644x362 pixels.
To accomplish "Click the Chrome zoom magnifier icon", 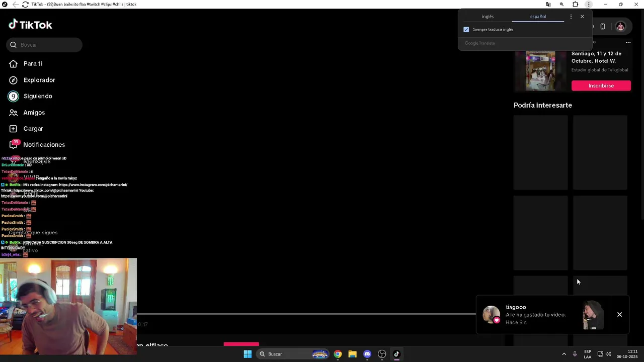I will click(x=562, y=5).
